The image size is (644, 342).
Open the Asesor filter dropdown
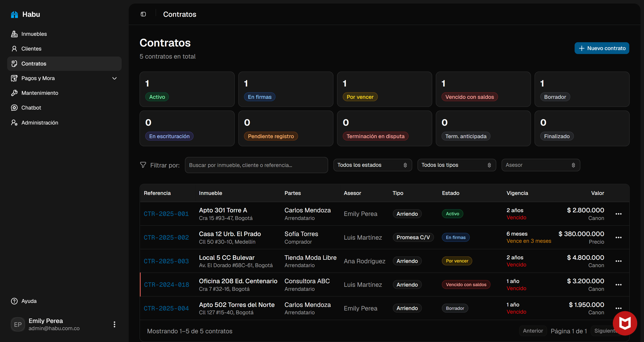[x=540, y=165]
